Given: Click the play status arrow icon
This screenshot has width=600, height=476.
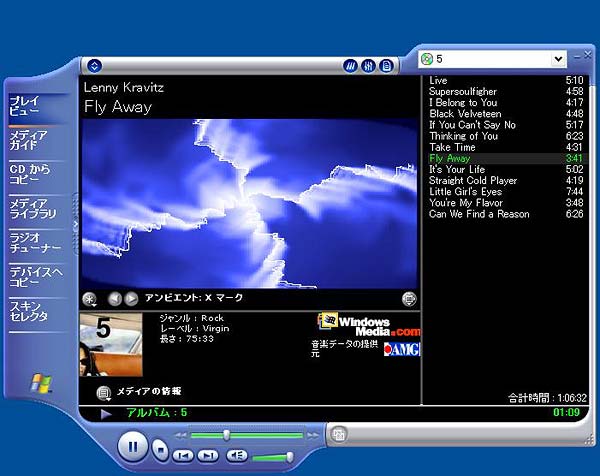Looking at the screenshot, I should point(106,414).
